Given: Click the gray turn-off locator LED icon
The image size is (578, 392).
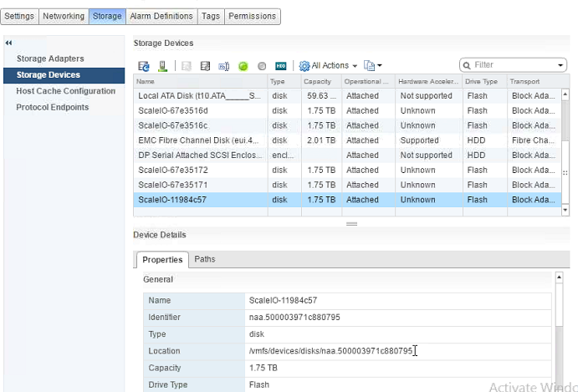Looking at the screenshot, I should tap(262, 65).
